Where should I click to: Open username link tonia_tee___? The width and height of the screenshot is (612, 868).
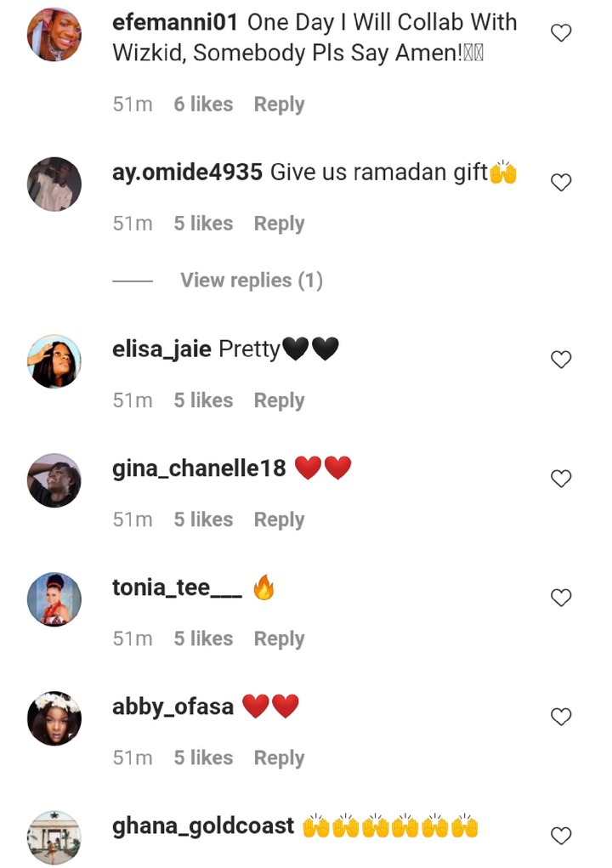coord(177,588)
